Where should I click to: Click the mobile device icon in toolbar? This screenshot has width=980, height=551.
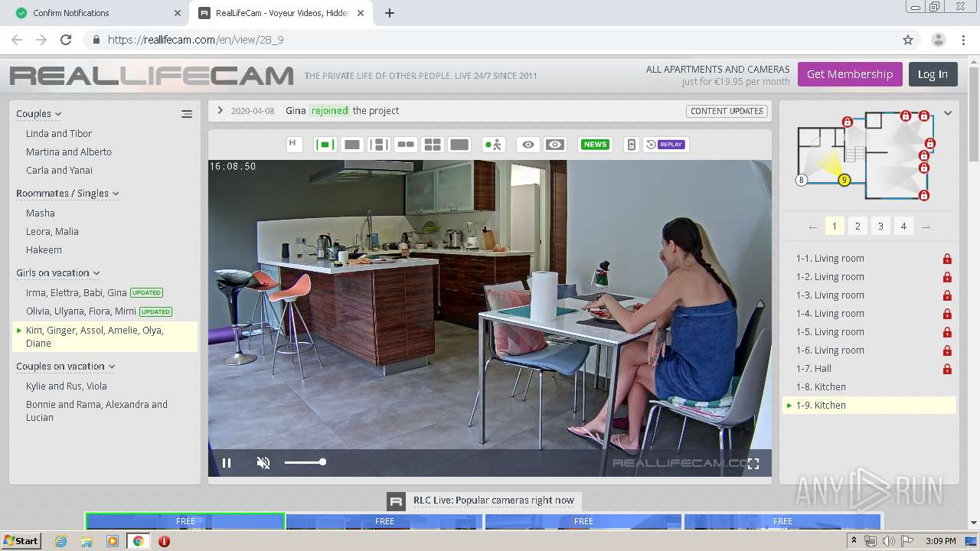631,145
